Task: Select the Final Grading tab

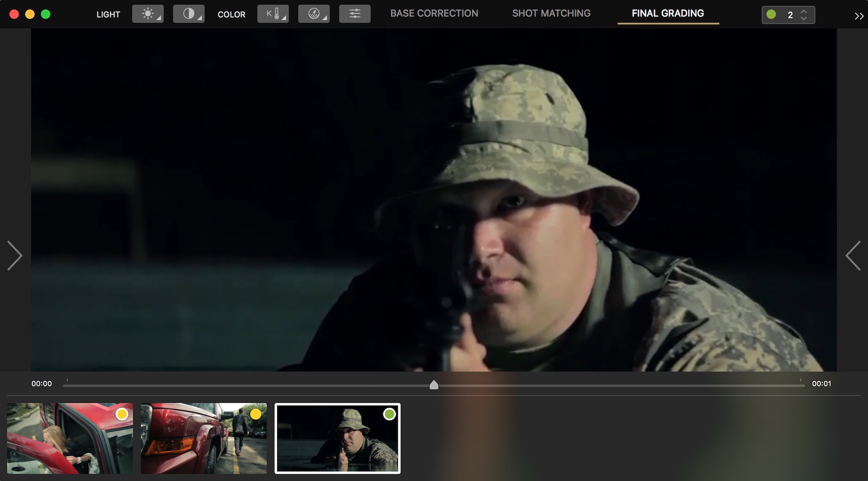Action: coord(668,14)
